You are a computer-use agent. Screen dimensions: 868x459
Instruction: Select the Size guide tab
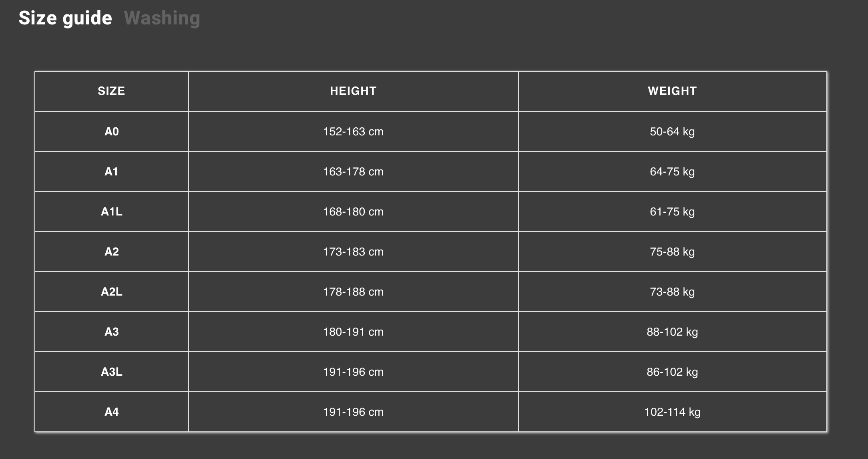(x=65, y=18)
